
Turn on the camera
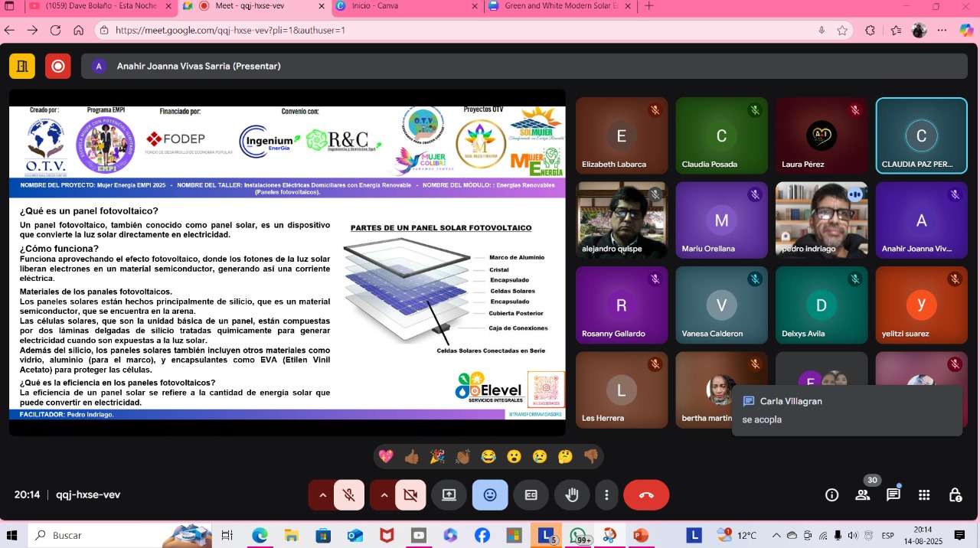point(410,495)
